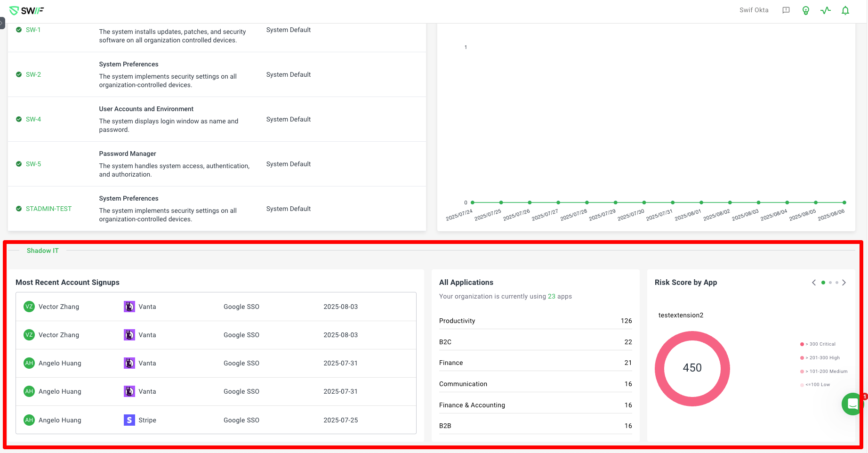868x453 pixels.
Task: Open the SW-1 policy link
Action: click(33, 30)
